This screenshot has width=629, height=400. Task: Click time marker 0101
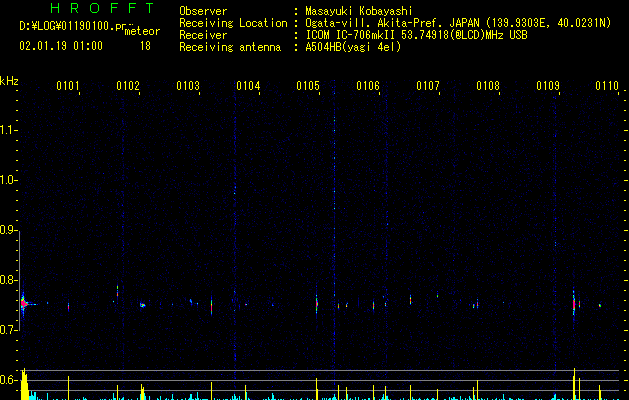67,85
